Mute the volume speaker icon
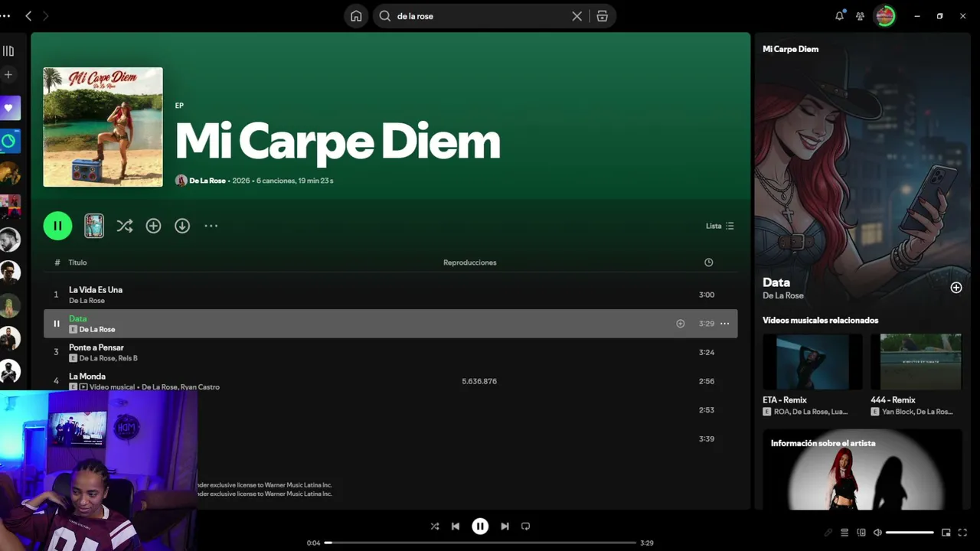The image size is (980, 551). click(877, 533)
